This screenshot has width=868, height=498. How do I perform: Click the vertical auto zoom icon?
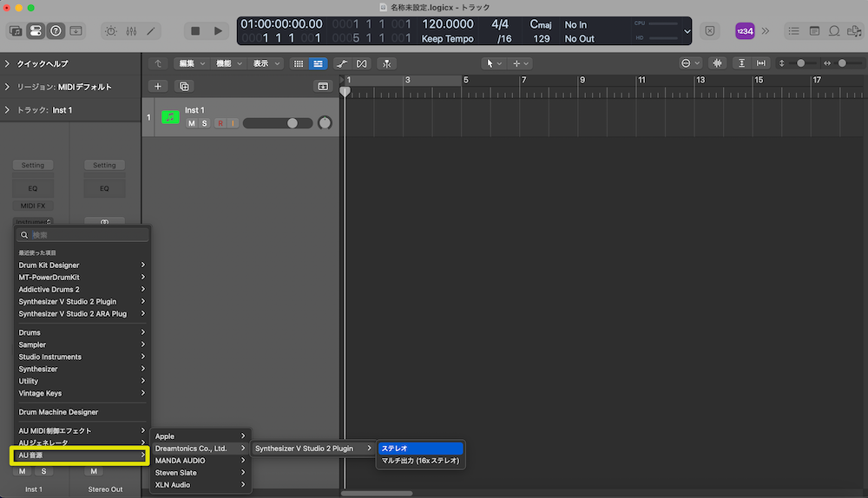coord(741,63)
